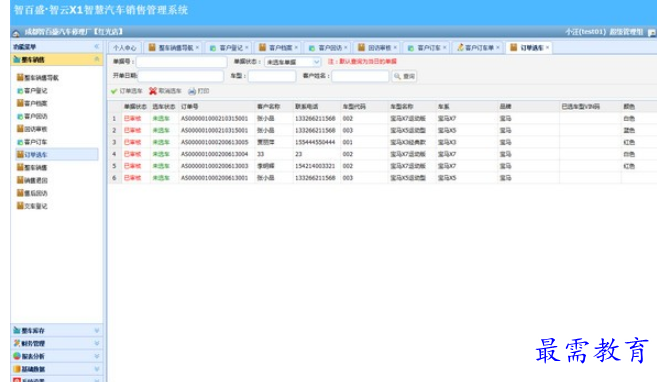Image resolution: width=657 pixels, height=382 pixels.
Task: Select the highlighted 订单选车 sidebar item
Action: point(57,155)
